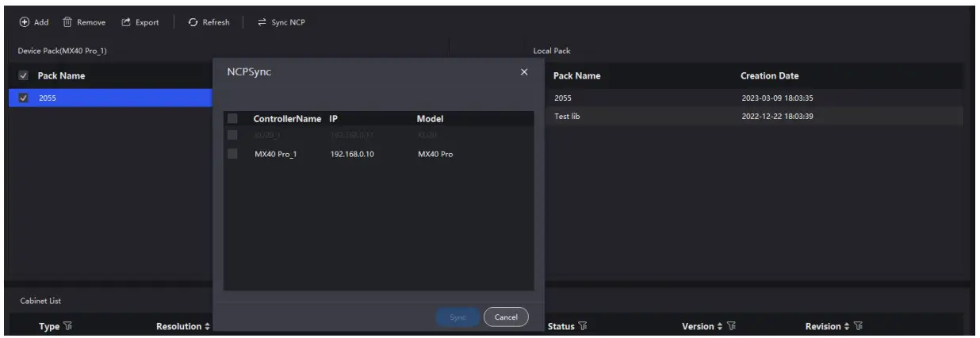
Task: Click the MX40 Pro_1 controller name
Action: pyautogui.click(x=275, y=153)
